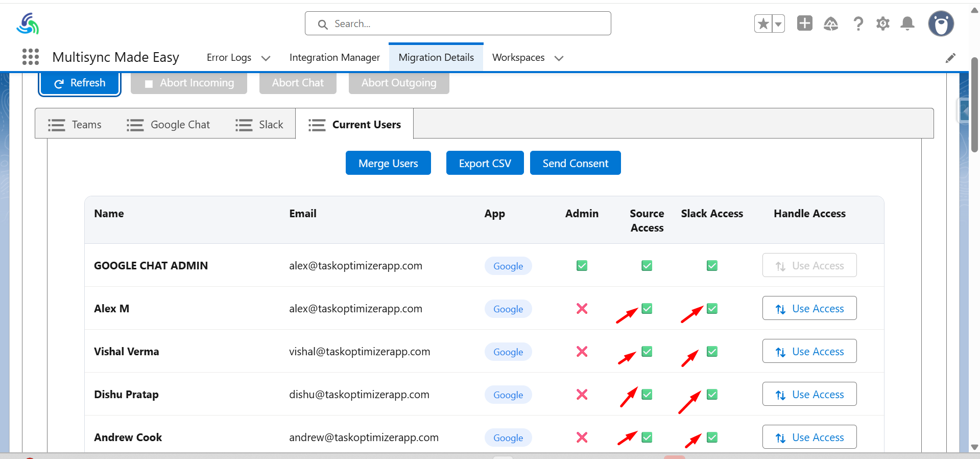Open the Favorites star icon

(x=763, y=24)
